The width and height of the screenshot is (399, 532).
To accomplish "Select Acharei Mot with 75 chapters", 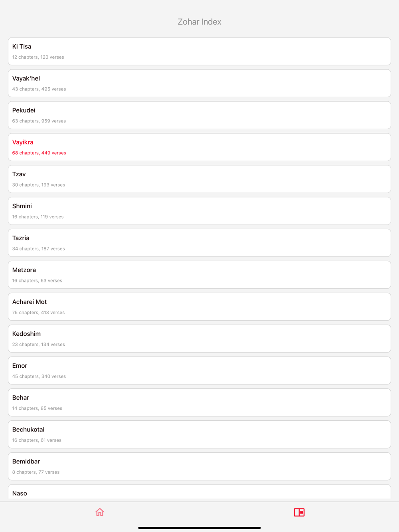I will pos(199,307).
